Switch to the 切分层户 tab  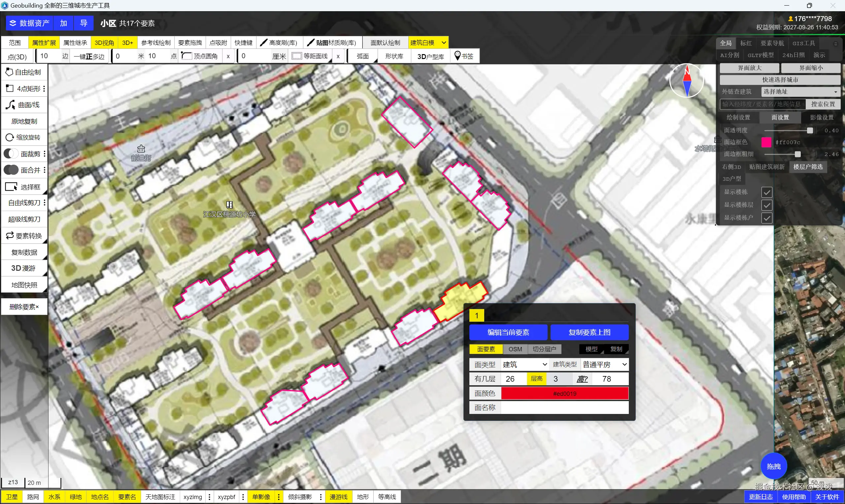click(x=544, y=349)
